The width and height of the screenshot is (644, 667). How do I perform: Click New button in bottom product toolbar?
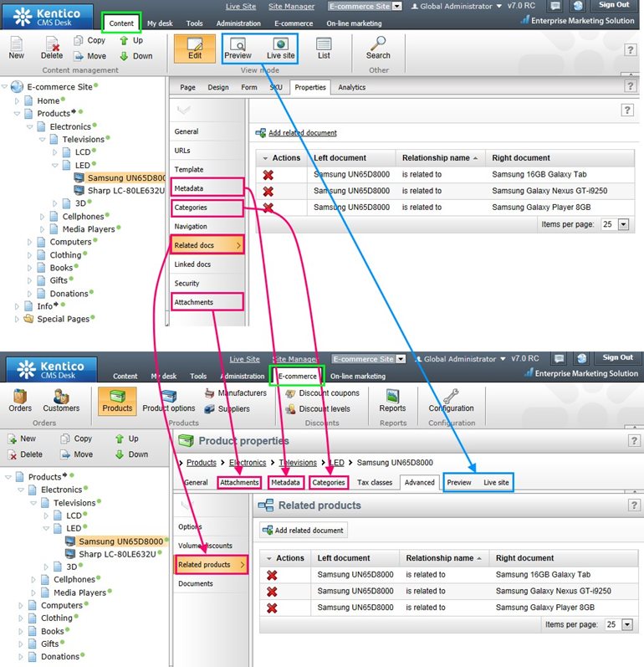[23, 439]
